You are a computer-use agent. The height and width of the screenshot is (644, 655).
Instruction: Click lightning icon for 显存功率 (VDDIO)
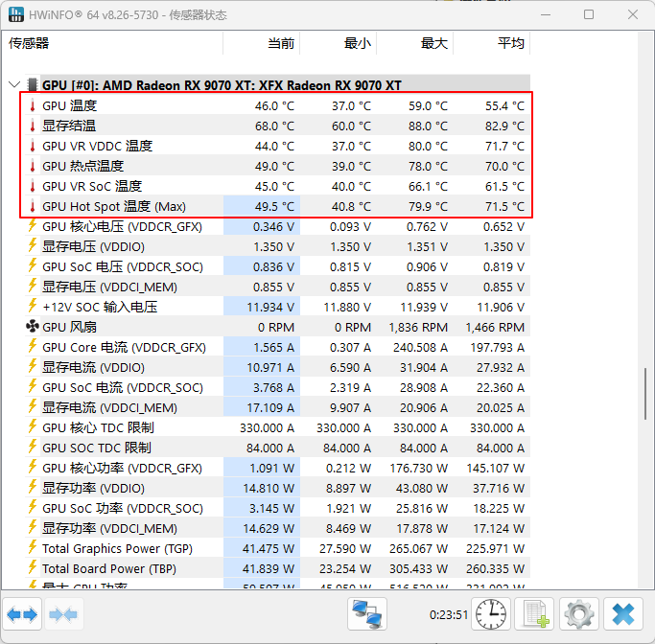tap(33, 487)
